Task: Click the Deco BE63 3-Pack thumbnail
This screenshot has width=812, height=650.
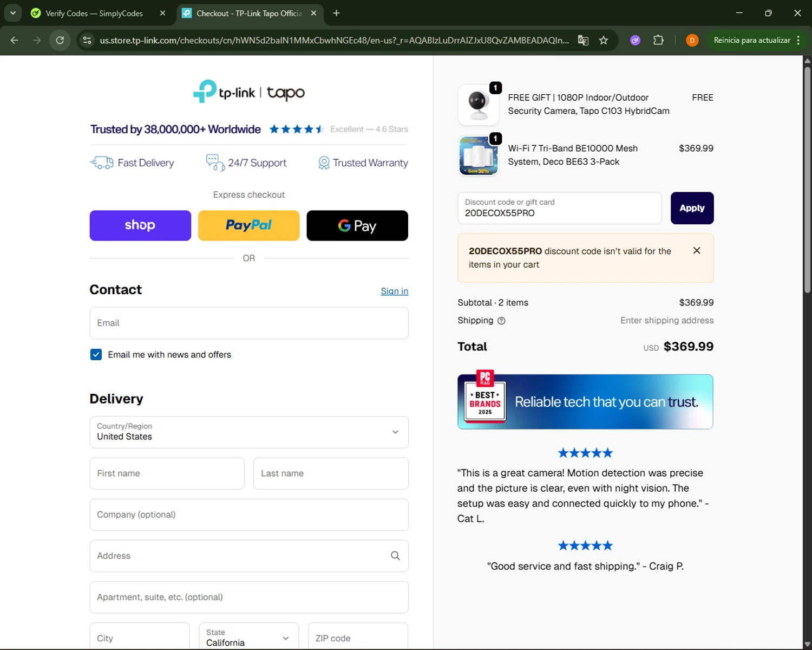Action: (478, 155)
